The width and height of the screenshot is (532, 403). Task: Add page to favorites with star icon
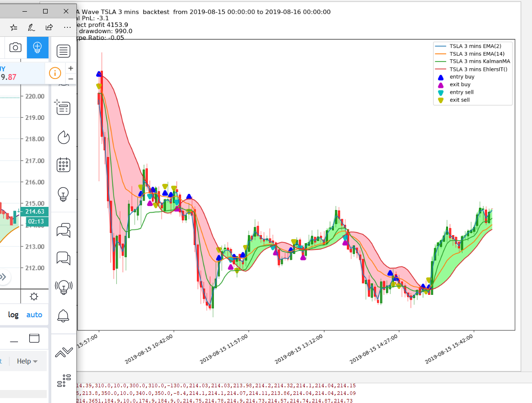13,27
